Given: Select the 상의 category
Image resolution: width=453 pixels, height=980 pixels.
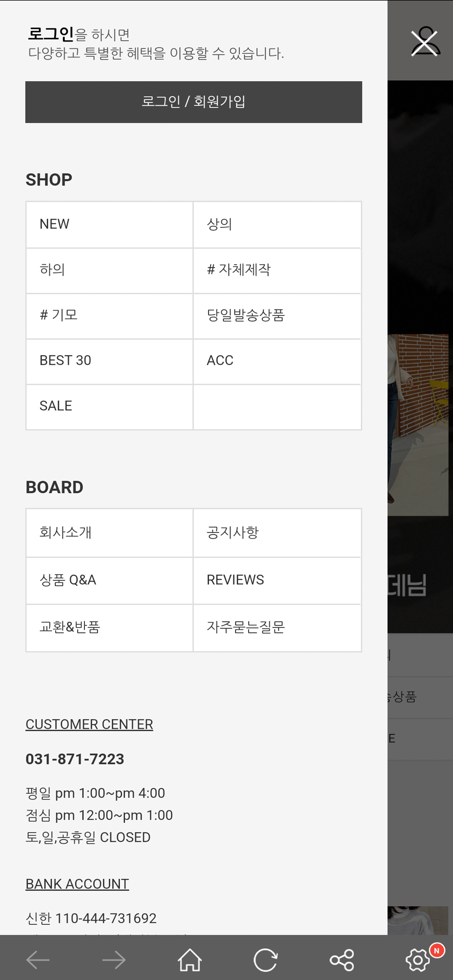Looking at the screenshot, I should click(x=277, y=225).
